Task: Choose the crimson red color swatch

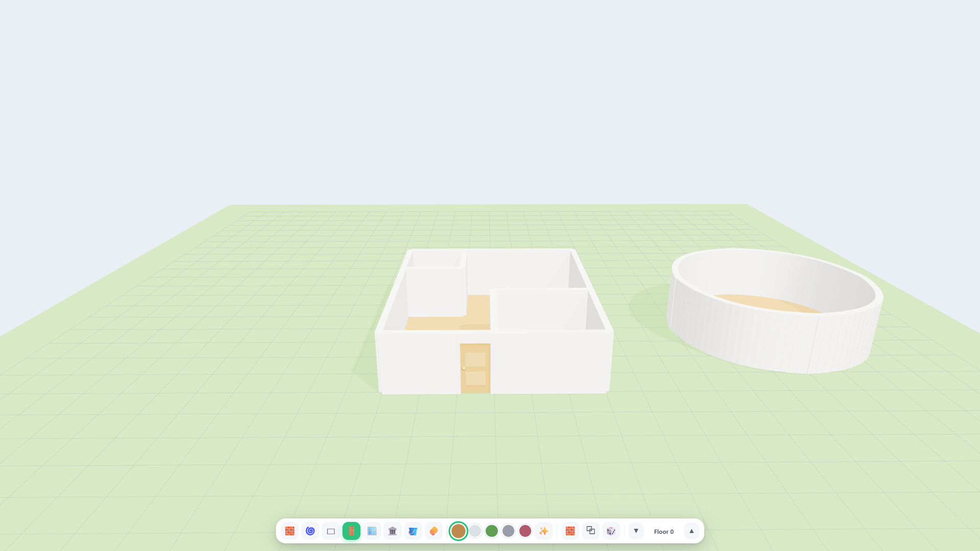Action: (x=525, y=531)
